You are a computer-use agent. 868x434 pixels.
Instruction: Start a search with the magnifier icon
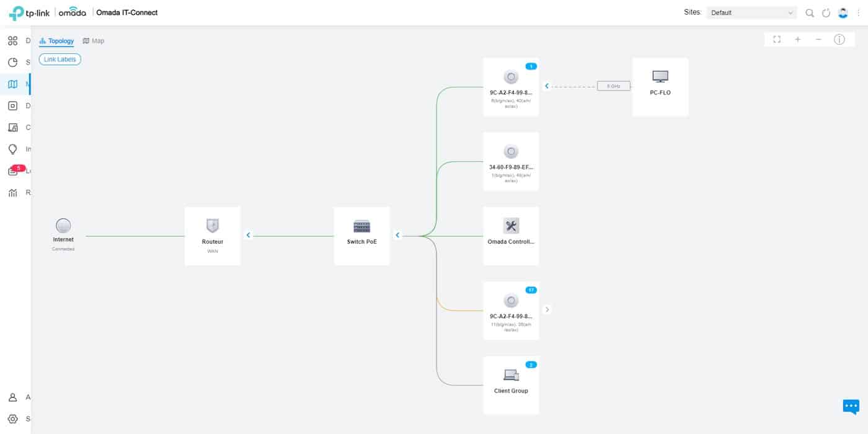(809, 12)
